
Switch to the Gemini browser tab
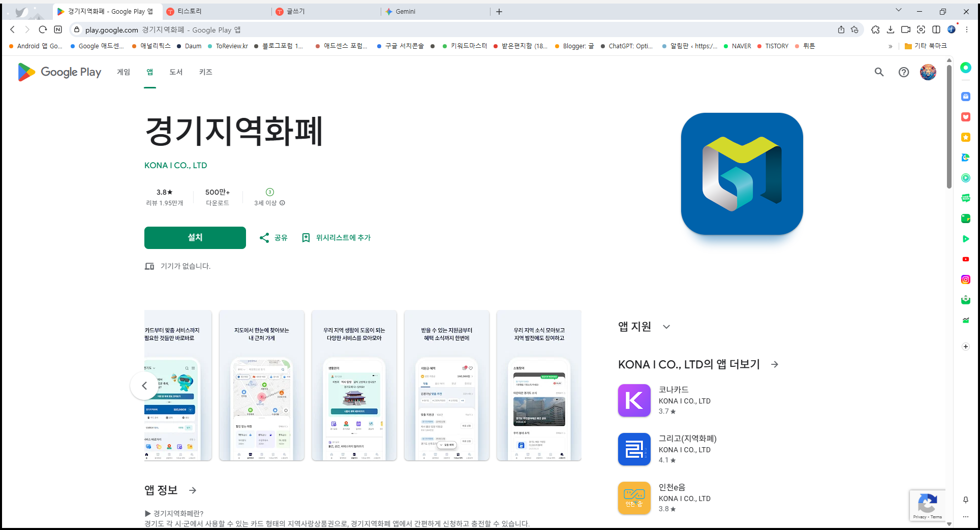(435, 11)
